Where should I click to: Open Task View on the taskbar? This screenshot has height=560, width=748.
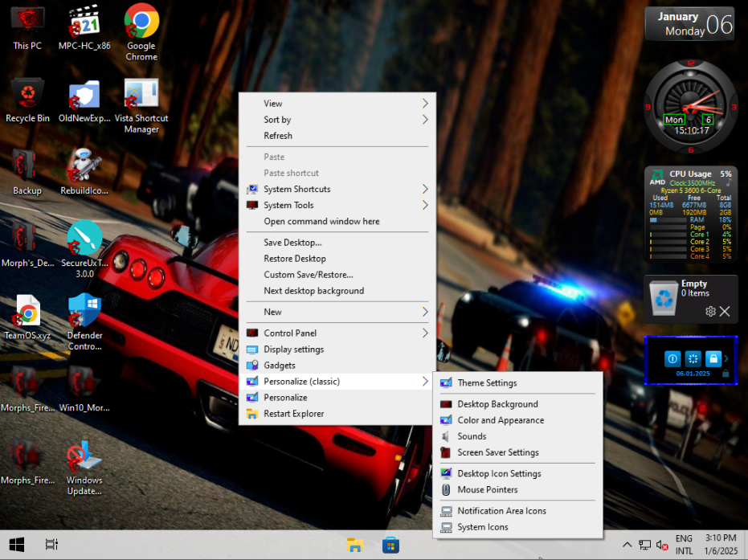51,544
